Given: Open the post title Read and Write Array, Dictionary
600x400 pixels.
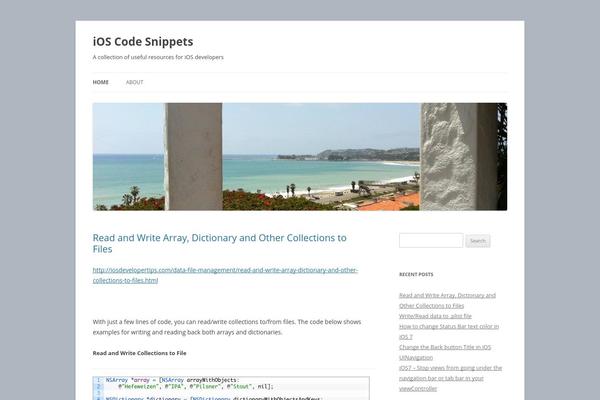Looking at the screenshot, I should click(x=220, y=243).
